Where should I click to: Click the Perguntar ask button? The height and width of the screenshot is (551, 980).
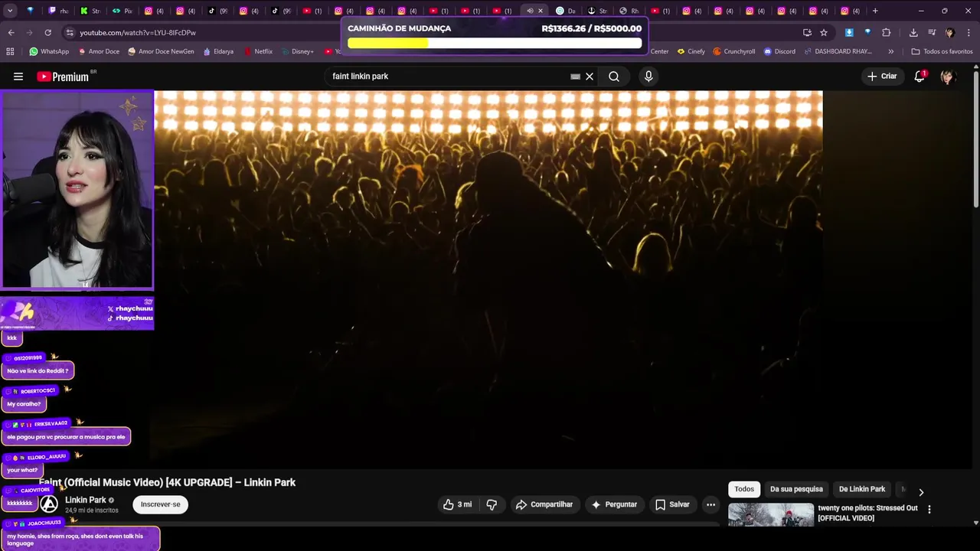(614, 504)
